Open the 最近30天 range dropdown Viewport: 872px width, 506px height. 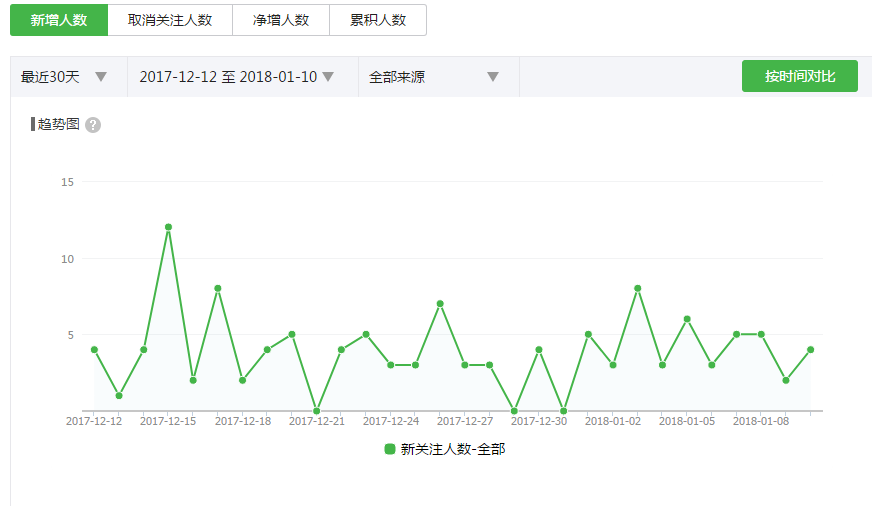(69, 77)
